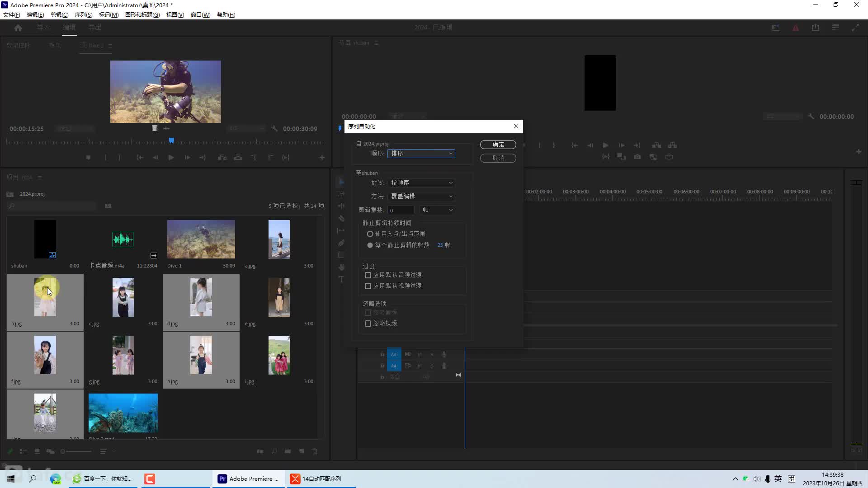Select the 卡点音频.m4a audio item

(123, 239)
